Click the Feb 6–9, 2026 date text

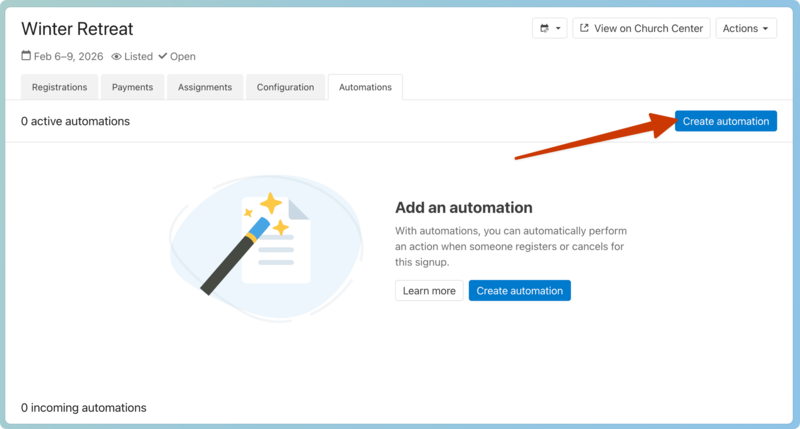click(68, 57)
